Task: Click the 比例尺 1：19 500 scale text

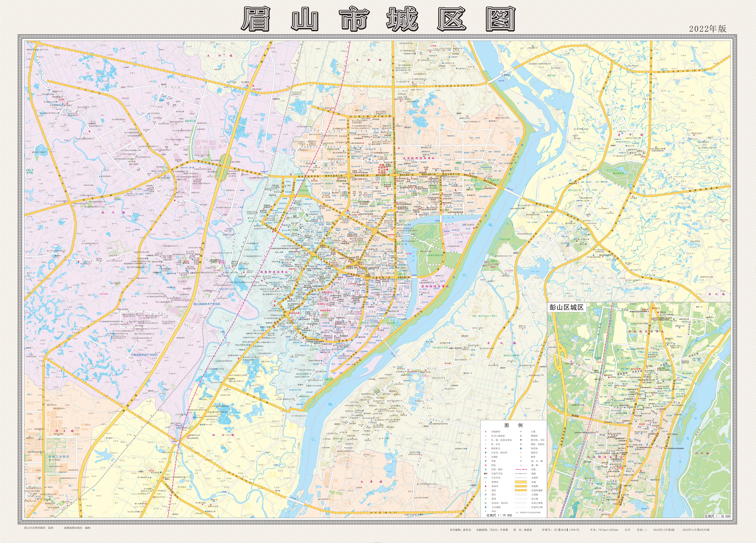Action: [499, 515]
